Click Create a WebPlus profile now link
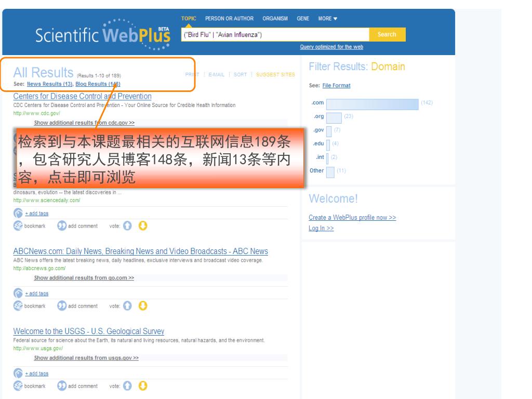Viewport: 532px width, 399px height. tap(352, 218)
